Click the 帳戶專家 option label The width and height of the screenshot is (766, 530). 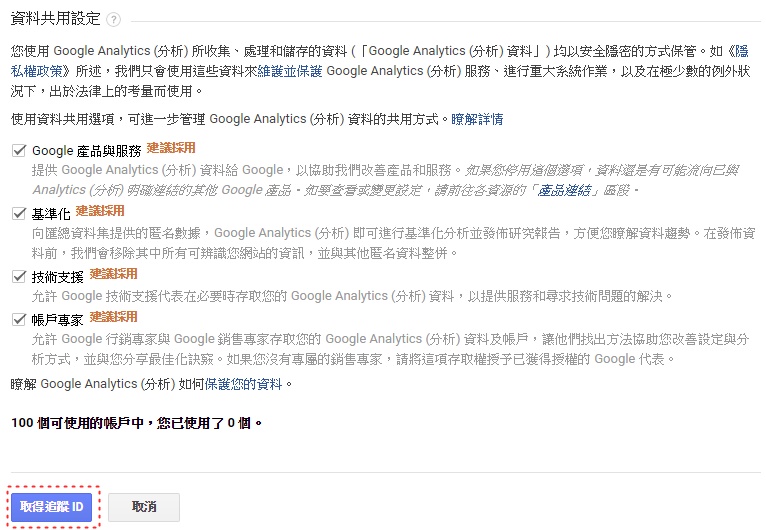point(57,320)
